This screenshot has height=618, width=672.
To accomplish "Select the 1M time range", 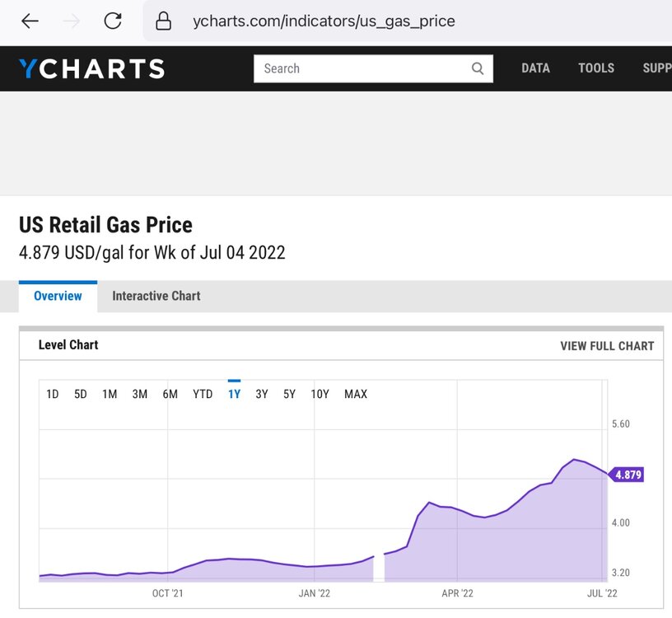I will 110,394.
